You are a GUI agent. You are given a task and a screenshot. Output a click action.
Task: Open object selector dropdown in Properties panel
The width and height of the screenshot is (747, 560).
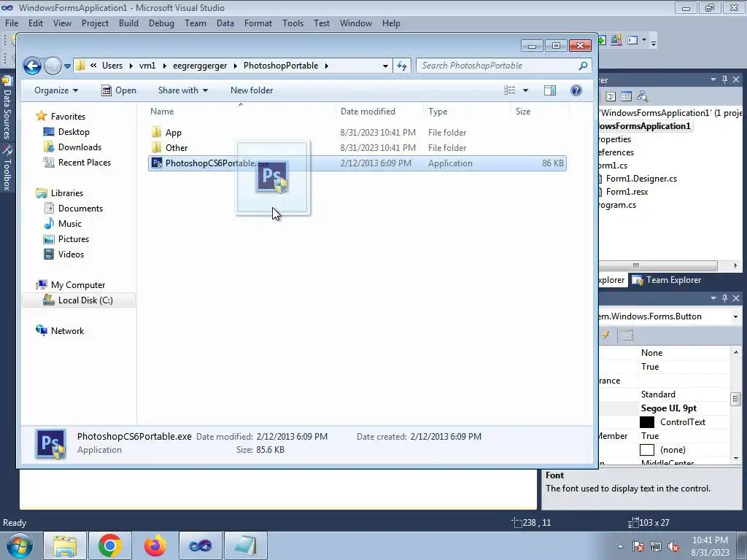[735, 316]
